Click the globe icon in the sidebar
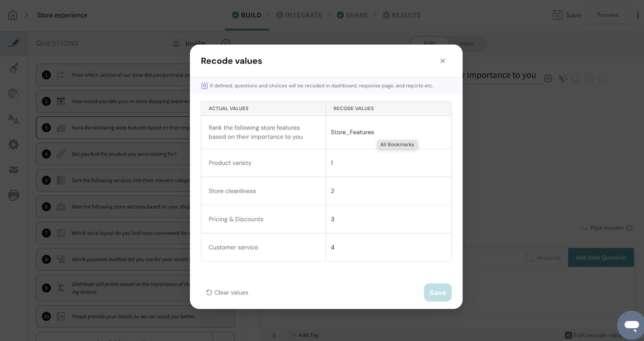Image resolution: width=644 pixels, height=341 pixels. [14, 94]
